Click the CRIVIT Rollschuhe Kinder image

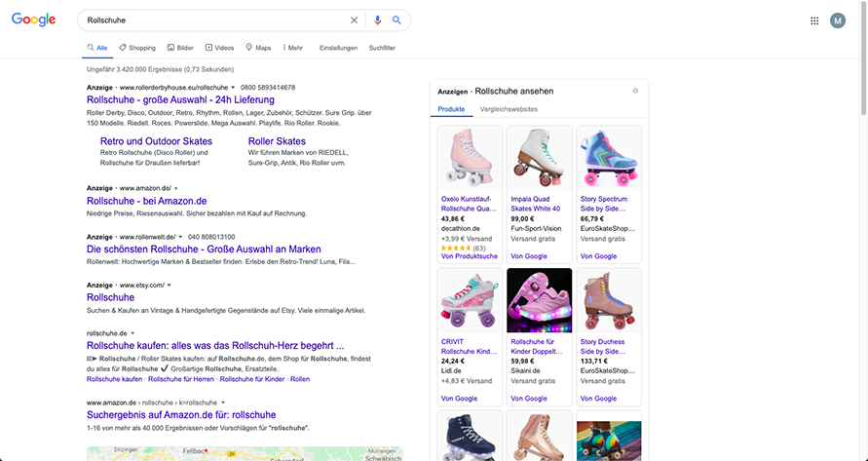470,301
